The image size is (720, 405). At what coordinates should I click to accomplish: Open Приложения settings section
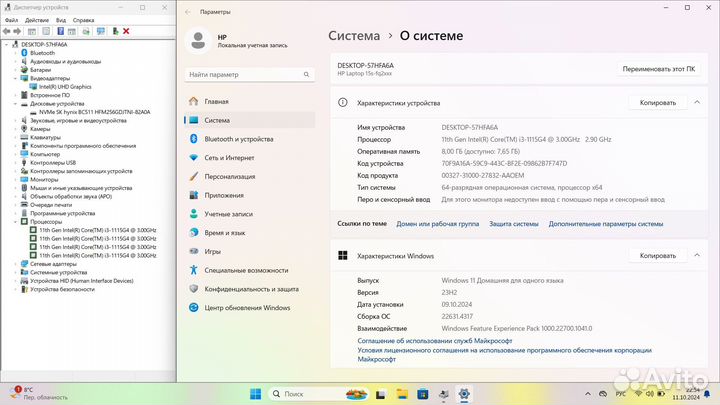(250, 195)
